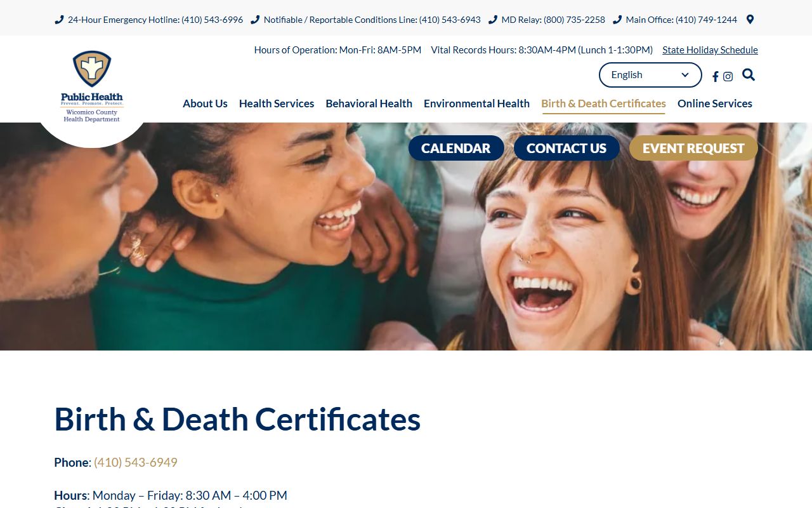
Task: Click the Facebook icon in header
Action: tap(715, 77)
